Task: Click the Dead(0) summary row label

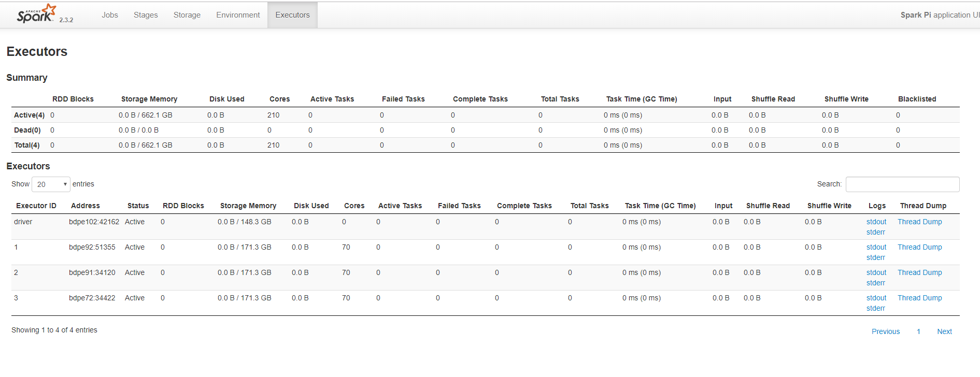Action: pos(27,130)
